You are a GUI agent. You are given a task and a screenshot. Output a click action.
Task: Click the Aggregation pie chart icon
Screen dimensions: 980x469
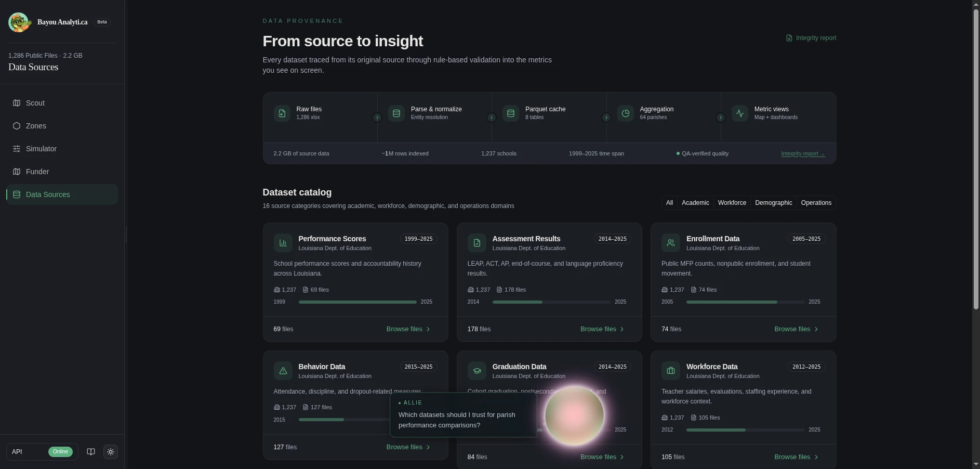coord(626,113)
